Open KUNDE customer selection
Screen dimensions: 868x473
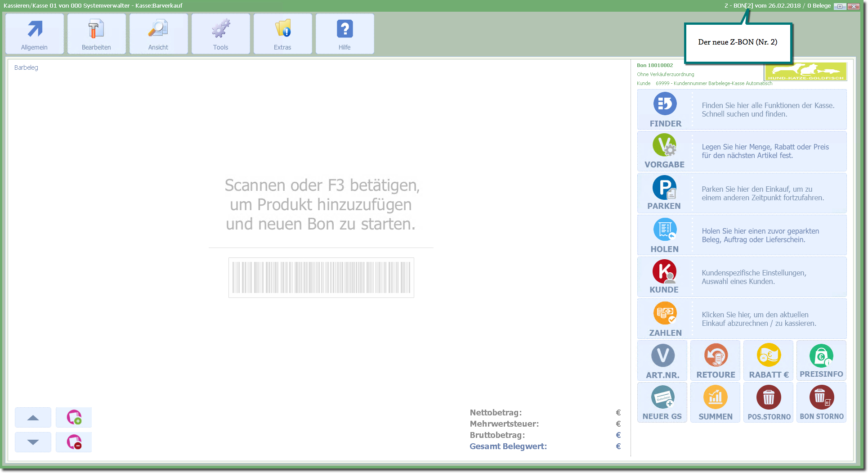(664, 277)
